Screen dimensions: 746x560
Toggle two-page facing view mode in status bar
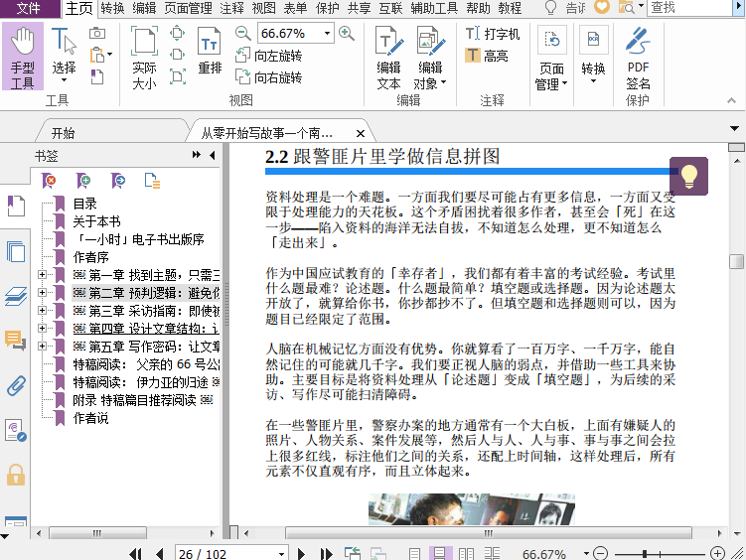coord(466,554)
